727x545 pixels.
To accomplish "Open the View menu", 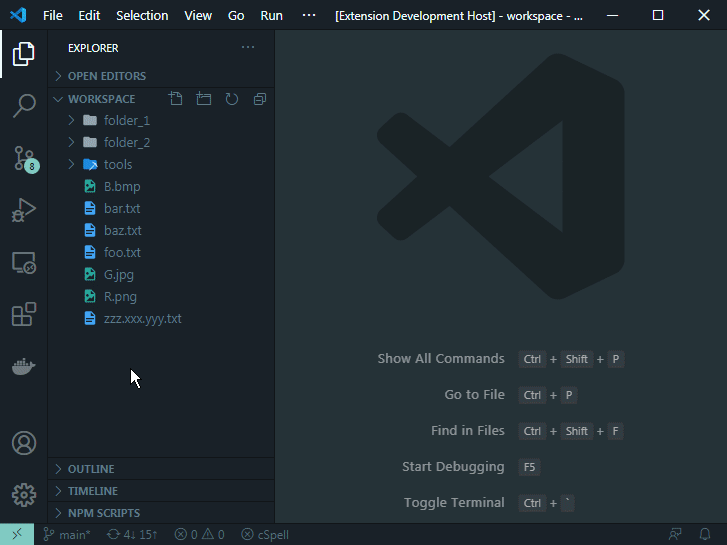I will (x=198, y=15).
